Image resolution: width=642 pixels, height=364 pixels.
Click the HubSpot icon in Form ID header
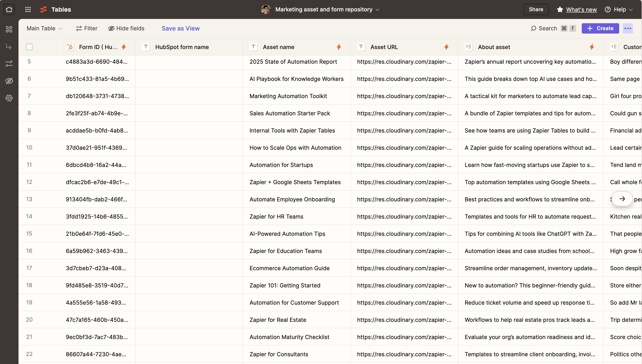70,47
